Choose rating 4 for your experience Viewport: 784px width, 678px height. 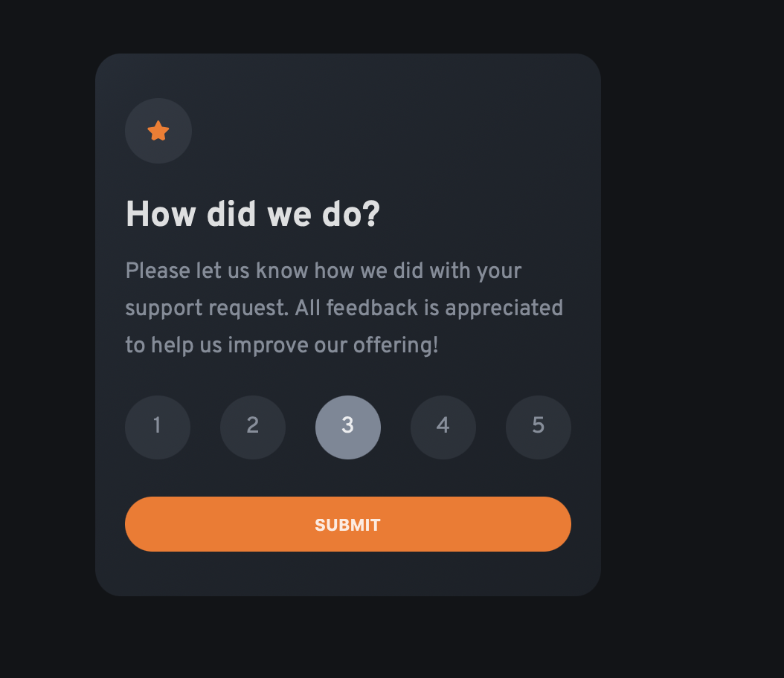[443, 427]
